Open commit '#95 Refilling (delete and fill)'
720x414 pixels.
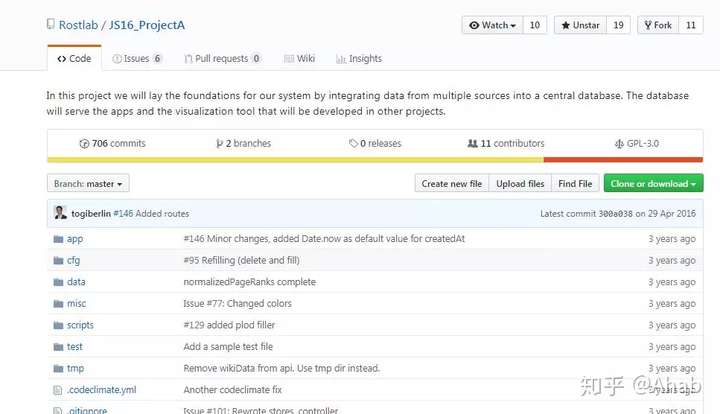[x=242, y=260]
